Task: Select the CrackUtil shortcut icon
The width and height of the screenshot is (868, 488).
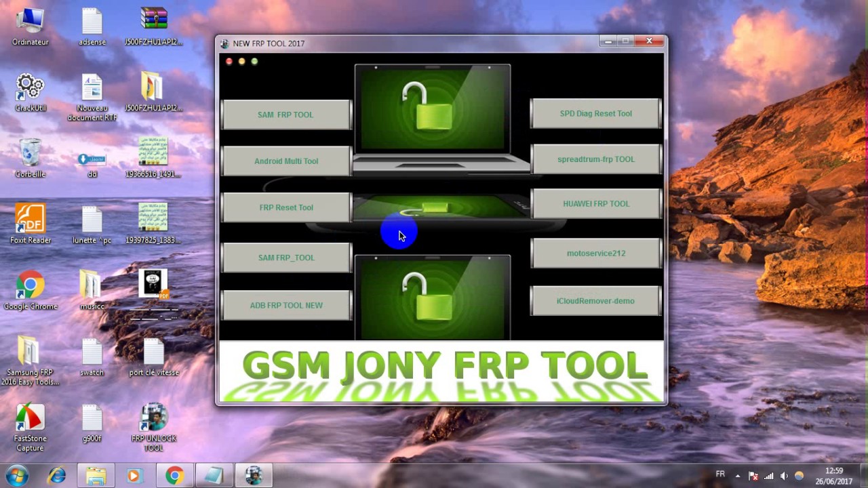Action: (x=31, y=93)
